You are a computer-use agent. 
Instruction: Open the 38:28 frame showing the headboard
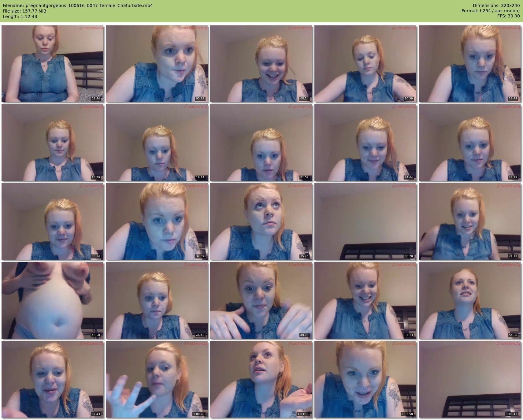point(365,221)
